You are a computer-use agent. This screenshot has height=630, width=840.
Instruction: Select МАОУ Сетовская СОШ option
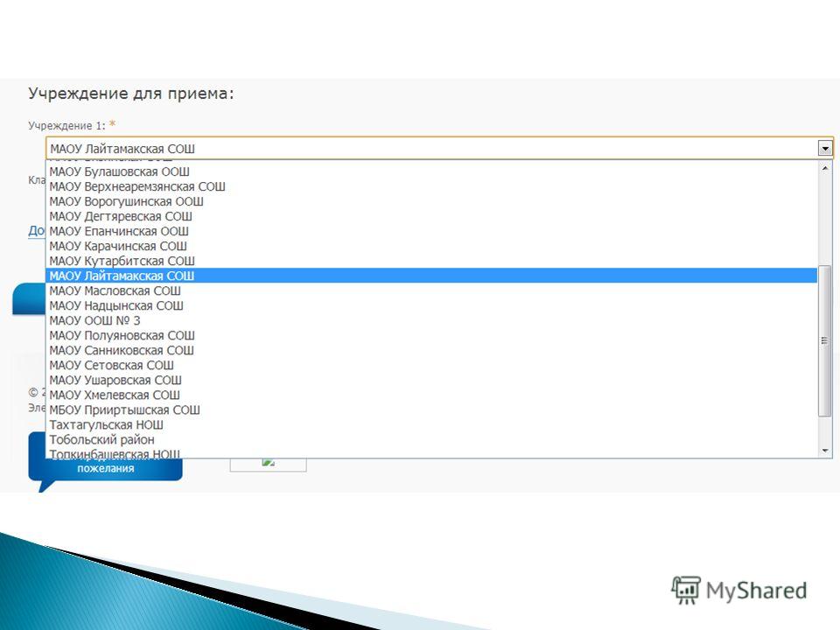(x=431, y=366)
